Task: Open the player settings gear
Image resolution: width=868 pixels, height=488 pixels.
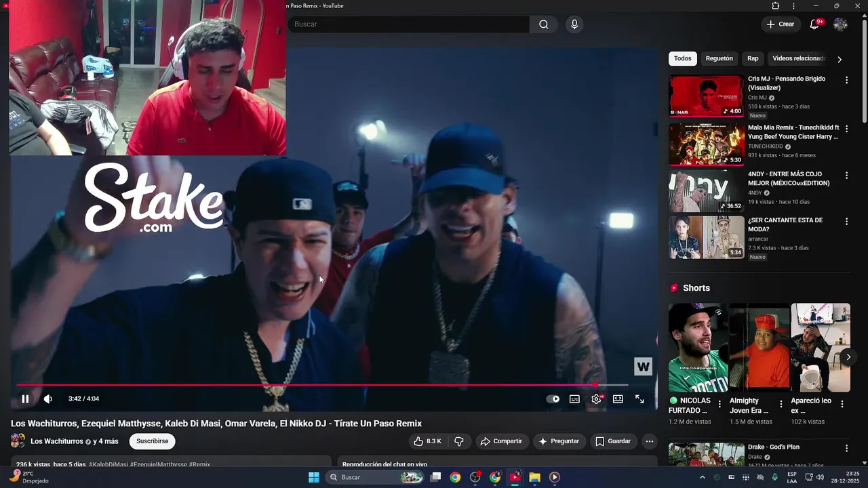Action: pos(597,399)
